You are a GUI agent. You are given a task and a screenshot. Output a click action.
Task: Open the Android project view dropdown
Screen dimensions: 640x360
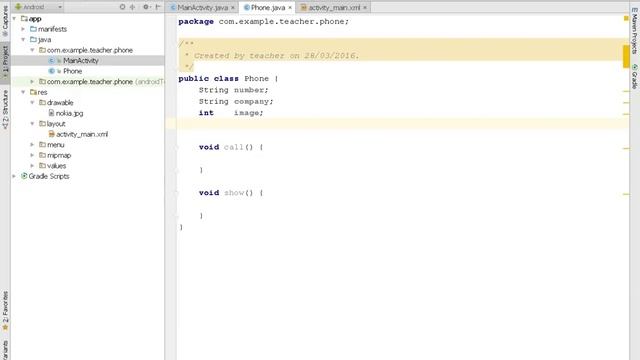[38, 7]
